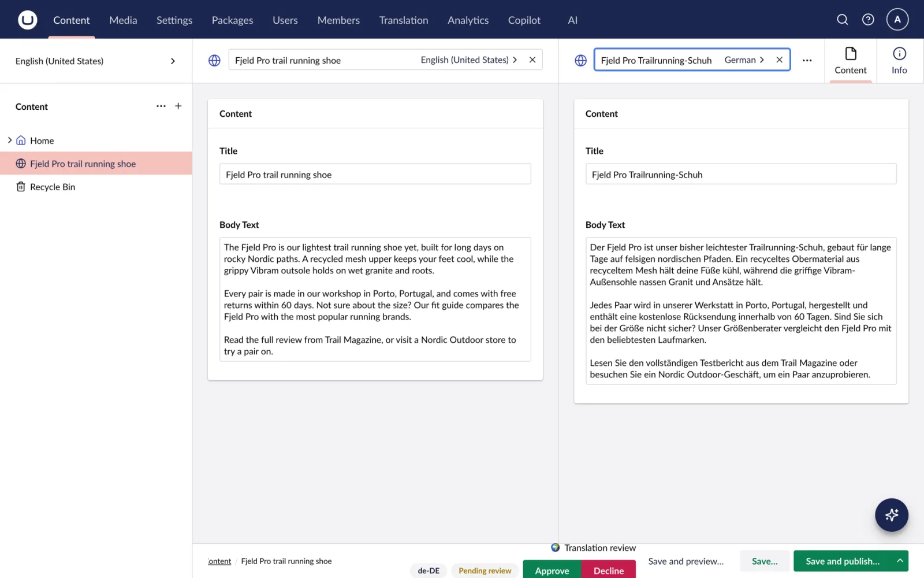Viewport: 924px width, 578px height.
Task: Expand the Home tree node arrow
Action: [x=10, y=140]
